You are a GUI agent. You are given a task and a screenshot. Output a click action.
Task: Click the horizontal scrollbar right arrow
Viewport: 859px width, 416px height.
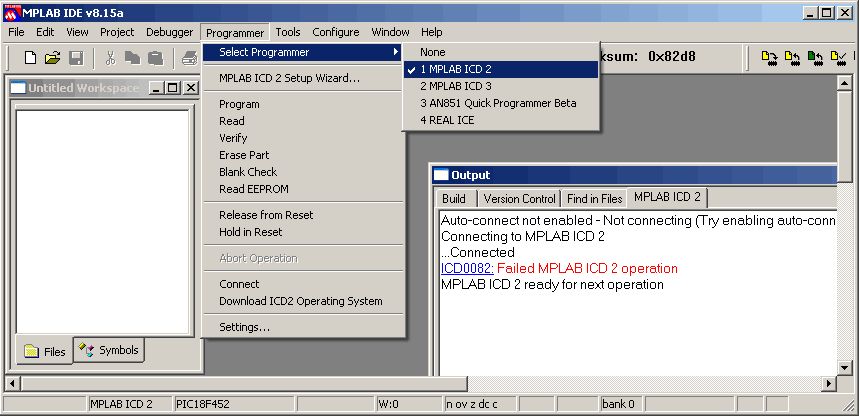tap(829, 384)
